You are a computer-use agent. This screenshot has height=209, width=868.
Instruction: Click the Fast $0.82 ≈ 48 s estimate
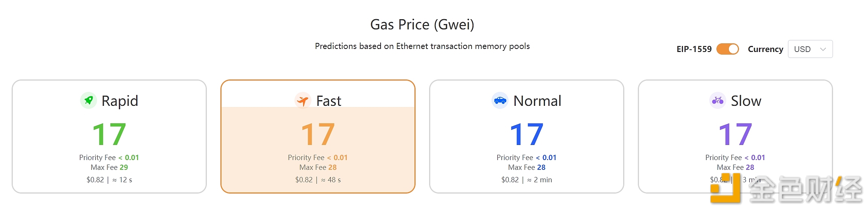click(318, 180)
